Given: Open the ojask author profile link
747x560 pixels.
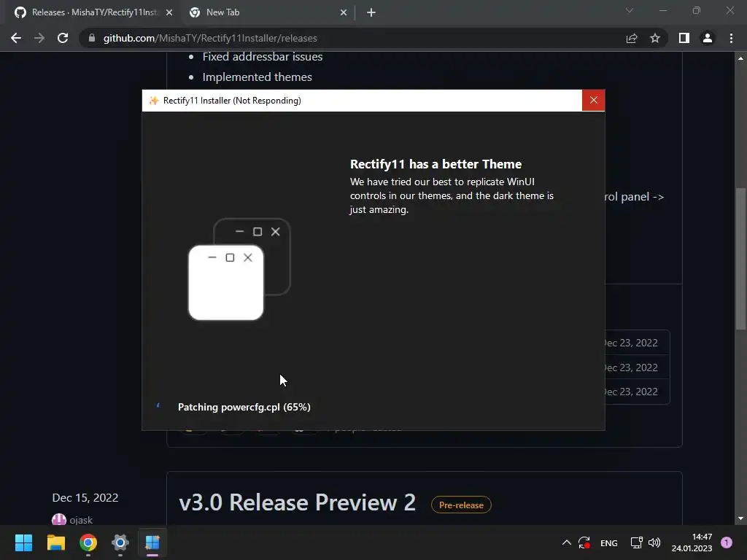Looking at the screenshot, I should (81, 520).
